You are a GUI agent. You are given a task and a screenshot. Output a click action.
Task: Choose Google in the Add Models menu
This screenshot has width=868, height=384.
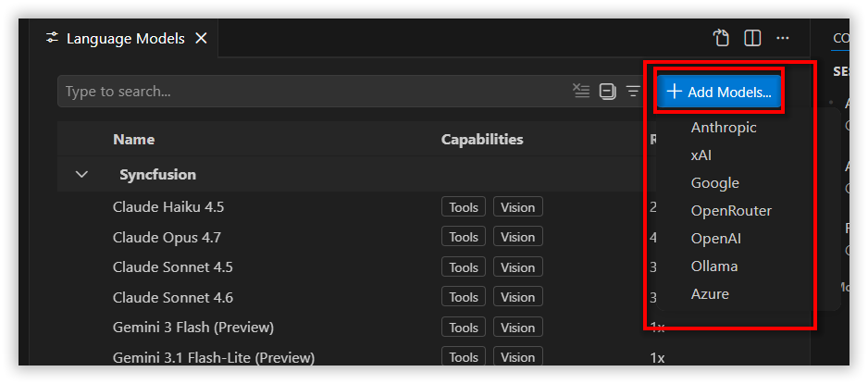[x=714, y=183]
